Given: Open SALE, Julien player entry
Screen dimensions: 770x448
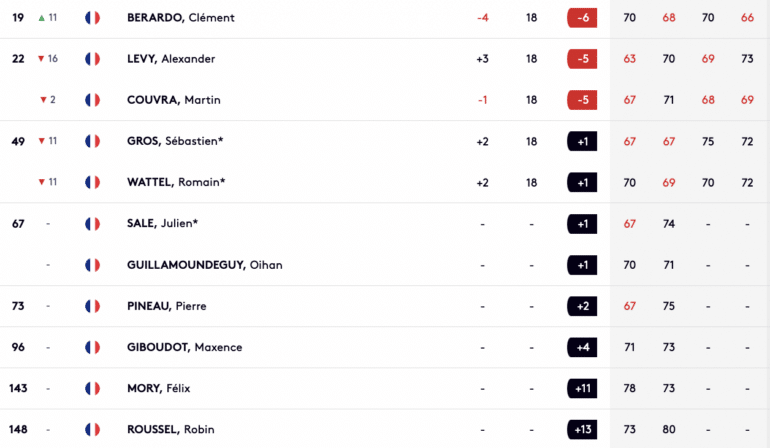Looking at the screenshot, I should point(163,224).
